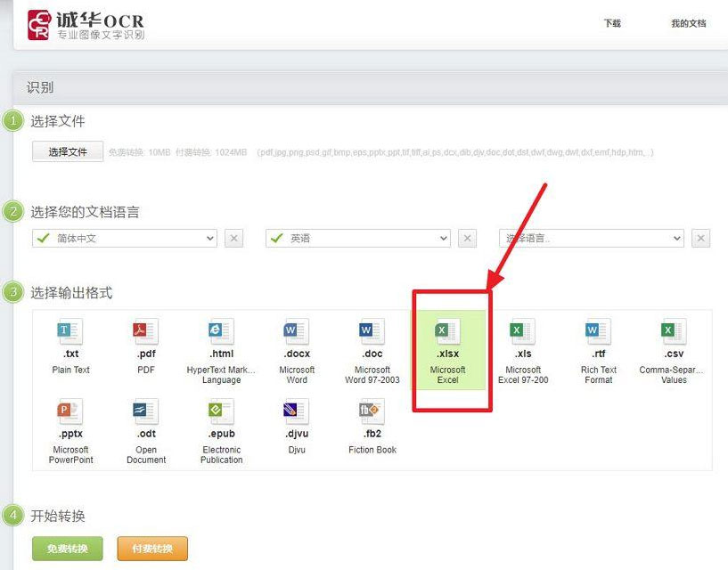Select the .odt Open Document icon
Image resolution: width=728 pixels, height=570 pixels.
[x=146, y=412]
